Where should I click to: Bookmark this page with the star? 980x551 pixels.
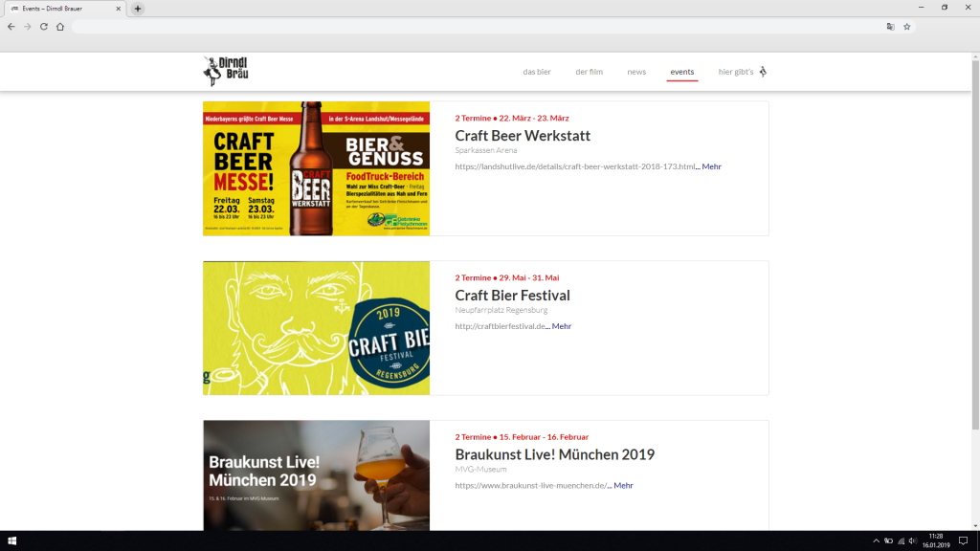click(907, 27)
